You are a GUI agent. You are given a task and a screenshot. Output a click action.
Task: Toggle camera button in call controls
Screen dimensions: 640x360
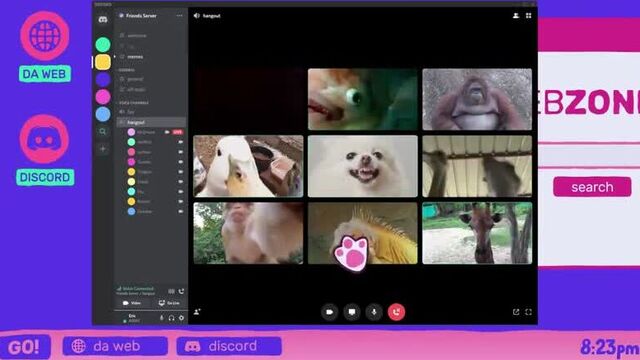tap(329, 312)
